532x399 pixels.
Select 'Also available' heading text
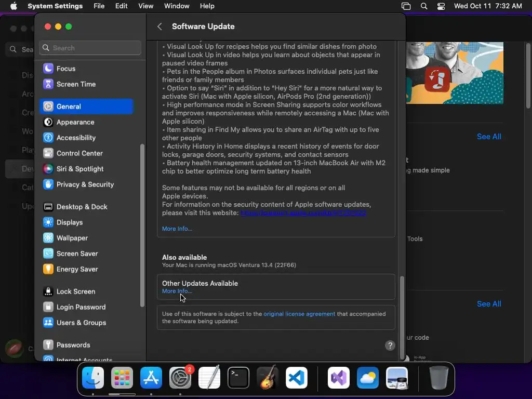(x=184, y=257)
